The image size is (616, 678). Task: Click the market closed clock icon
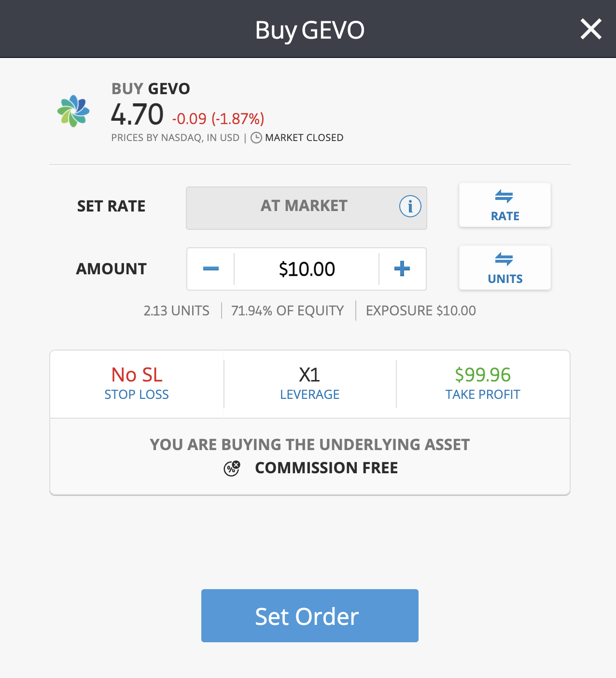(x=256, y=138)
